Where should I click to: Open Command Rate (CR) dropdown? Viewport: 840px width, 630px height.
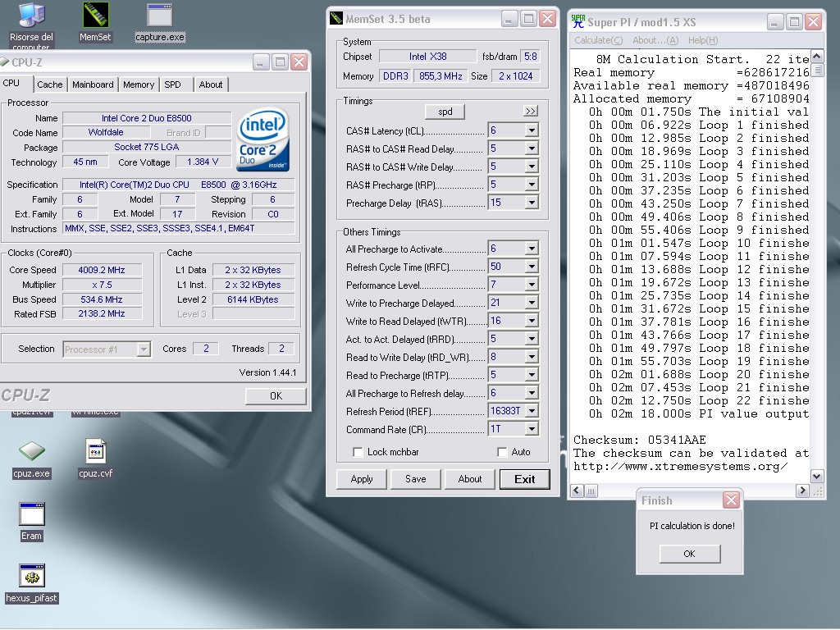coord(532,429)
